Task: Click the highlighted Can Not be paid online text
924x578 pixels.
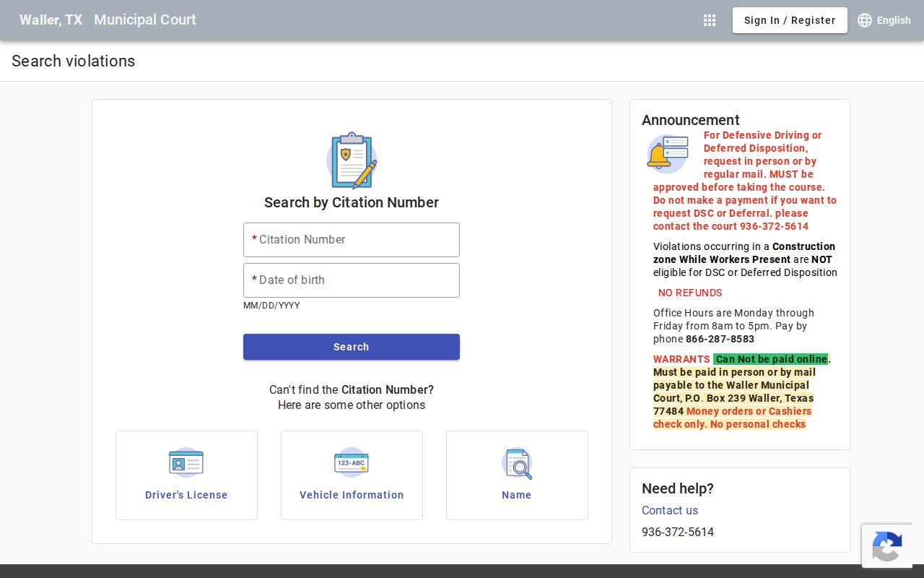Action: [771, 359]
